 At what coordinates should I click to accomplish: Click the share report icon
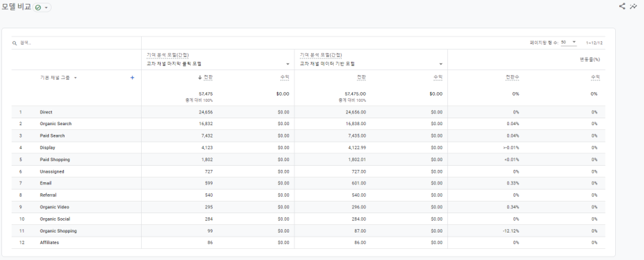[622, 6]
